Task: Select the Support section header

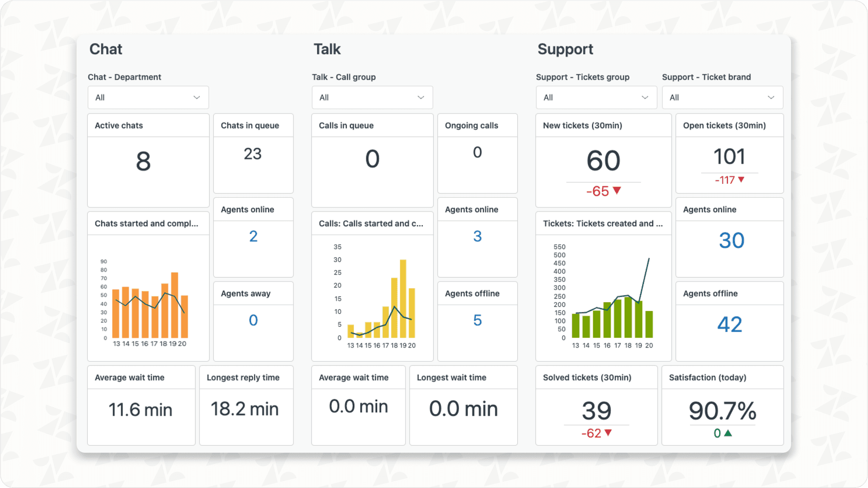Action: [565, 49]
